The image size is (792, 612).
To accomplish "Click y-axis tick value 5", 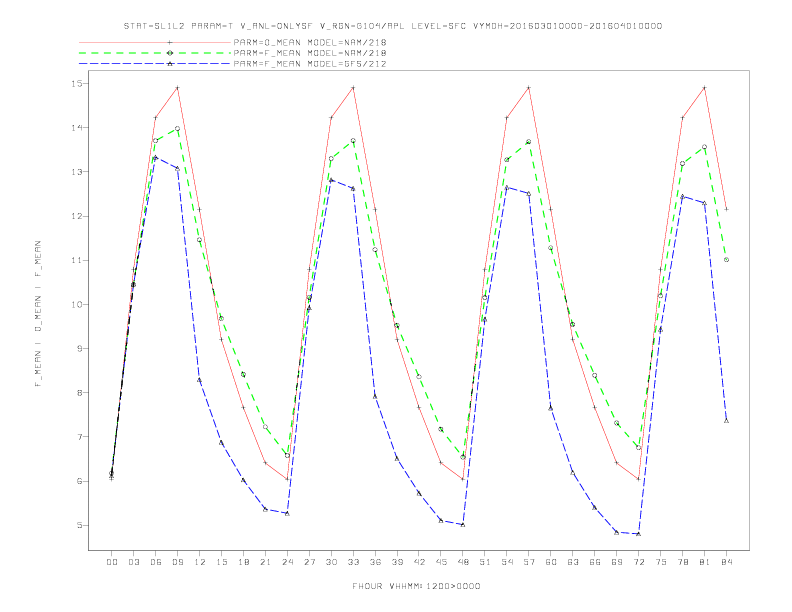I will [79, 525].
